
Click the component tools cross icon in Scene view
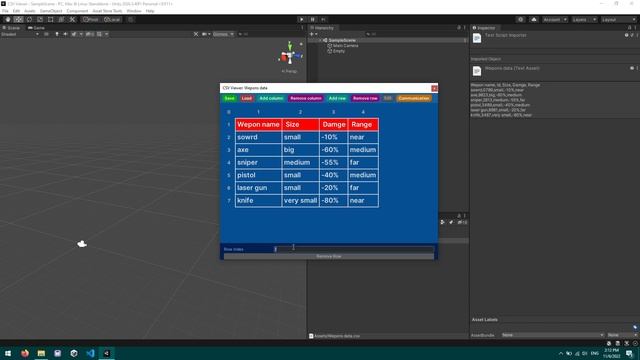(196, 34)
